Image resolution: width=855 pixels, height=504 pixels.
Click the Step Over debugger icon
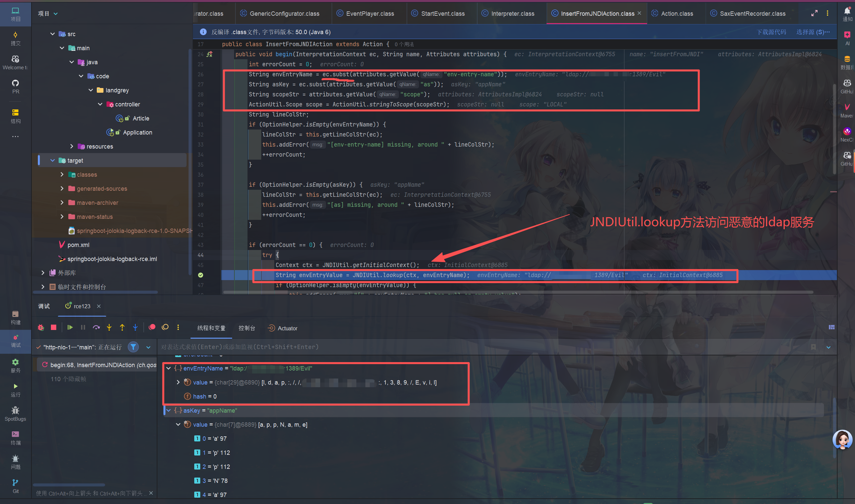(x=96, y=327)
